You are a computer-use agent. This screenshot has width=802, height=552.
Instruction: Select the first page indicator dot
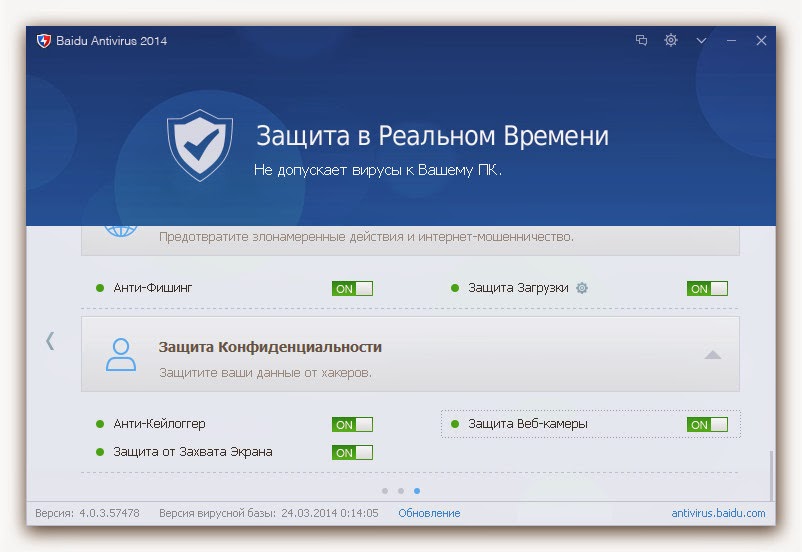pos(385,491)
